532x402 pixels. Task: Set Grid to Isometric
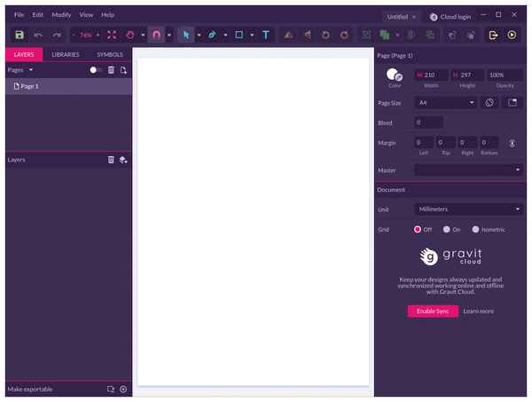tap(475, 230)
